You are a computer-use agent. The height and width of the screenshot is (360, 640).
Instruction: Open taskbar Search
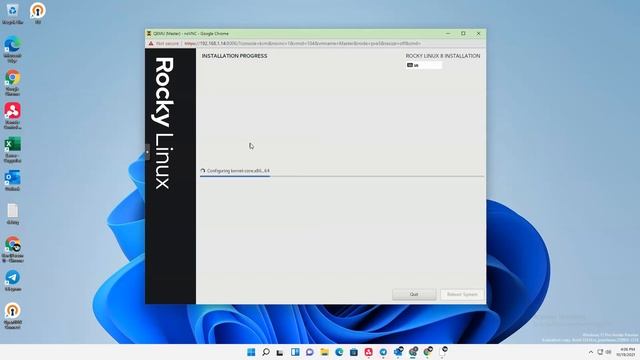tap(266, 352)
